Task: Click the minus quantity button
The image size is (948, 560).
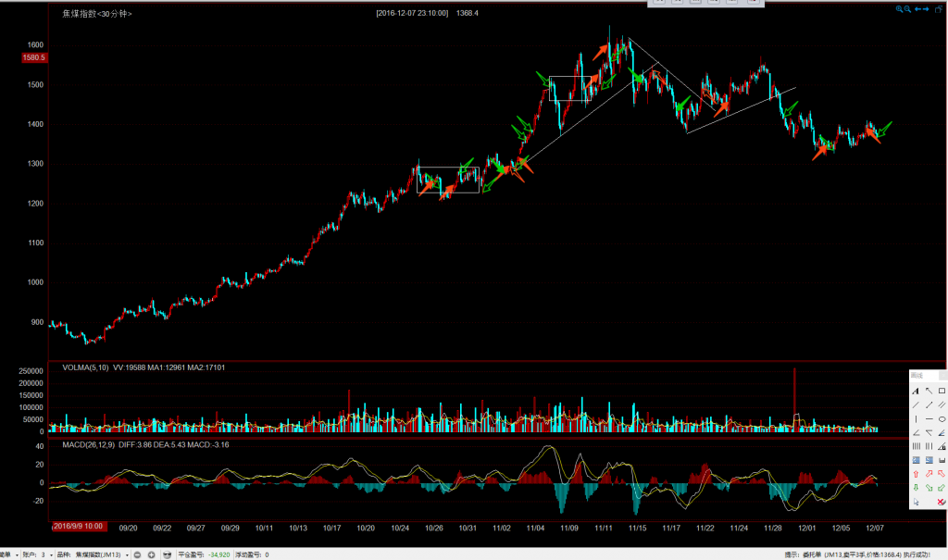Action: click(137, 554)
